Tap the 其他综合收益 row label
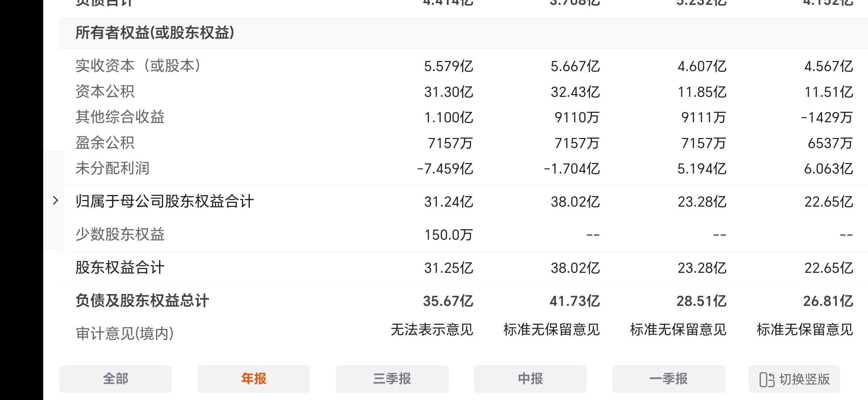The image size is (868, 400). [120, 117]
